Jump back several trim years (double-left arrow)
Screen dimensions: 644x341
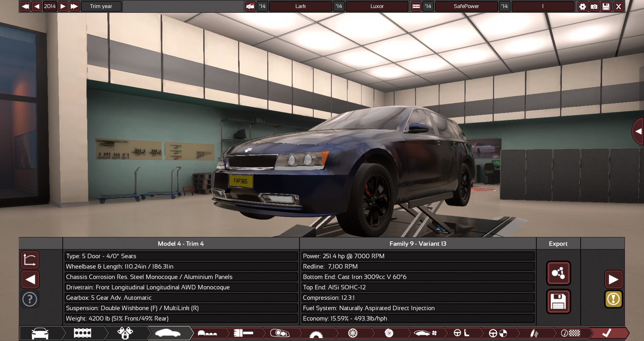point(25,6)
